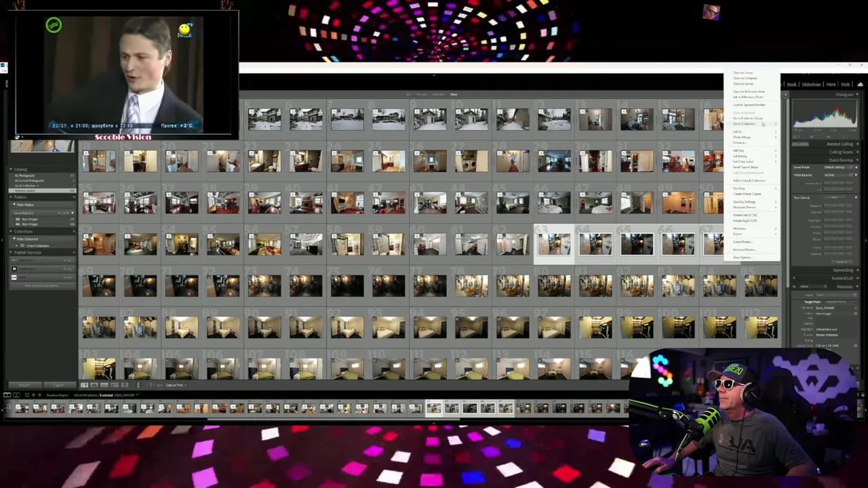Screen dimensions: 868x488
Task: Open the Saved Preset dropdown
Action: coord(839,167)
